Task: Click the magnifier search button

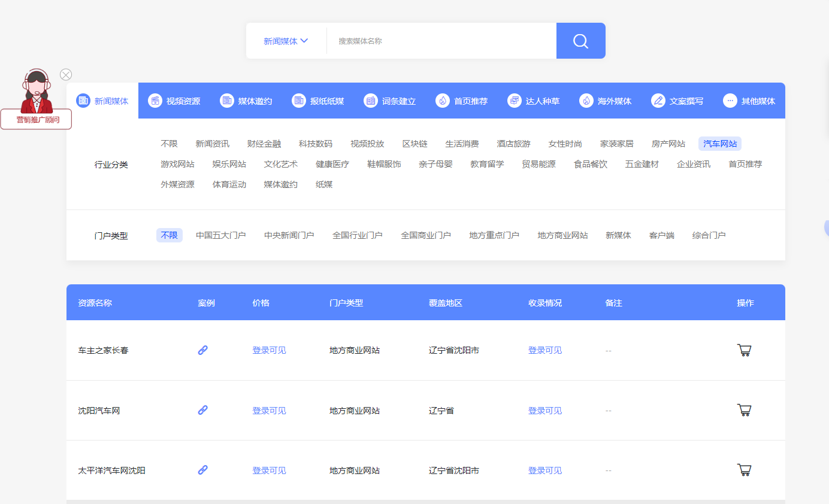Action: [x=580, y=41]
